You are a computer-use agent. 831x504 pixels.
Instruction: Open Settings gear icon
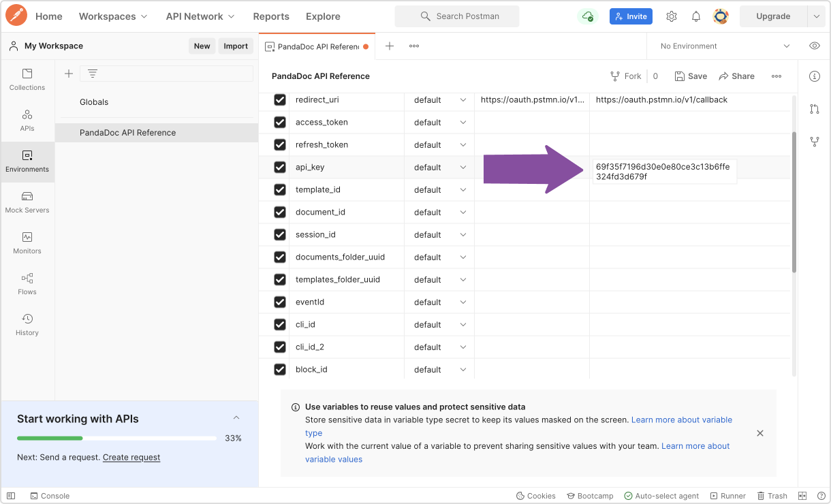click(672, 16)
